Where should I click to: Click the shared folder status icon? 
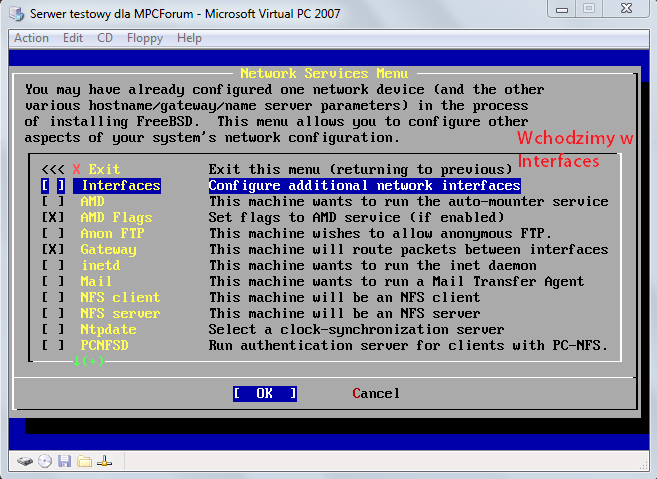(85, 461)
